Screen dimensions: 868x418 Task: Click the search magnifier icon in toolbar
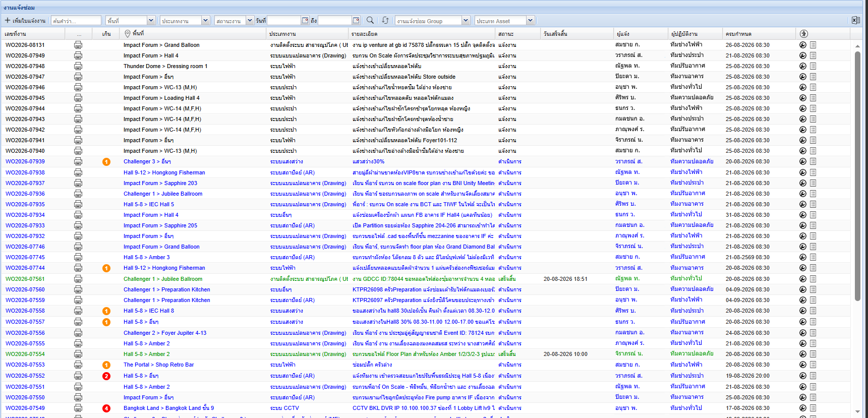(x=370, y=20)
